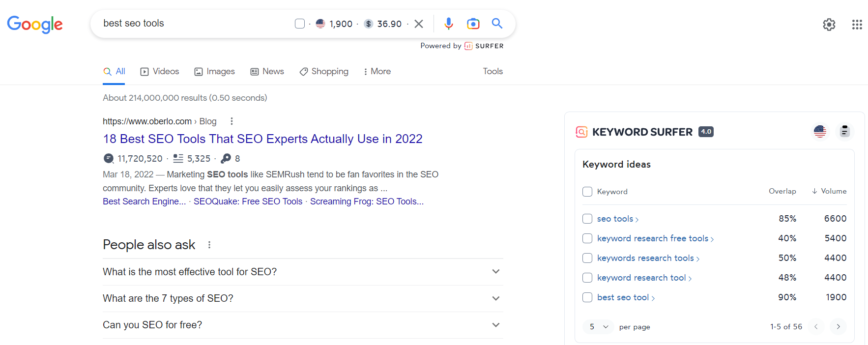
Task: Open the Google apps grid
Action: pyautogui.click(x=857, y=25)
